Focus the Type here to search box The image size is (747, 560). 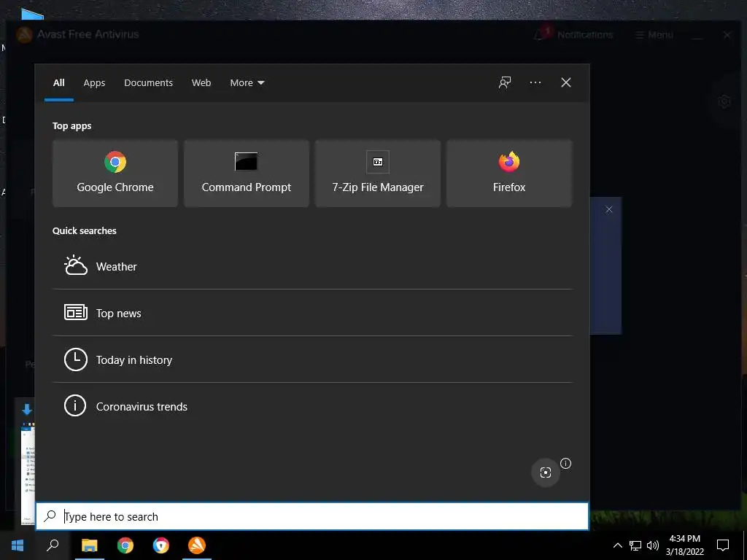(x=312, y=516)
